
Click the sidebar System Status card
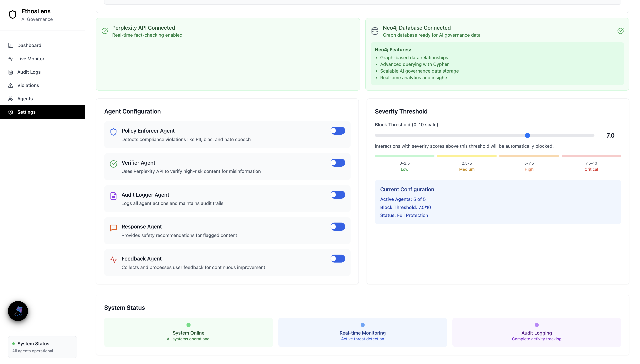pyautogui.click(x=43, y=347)
